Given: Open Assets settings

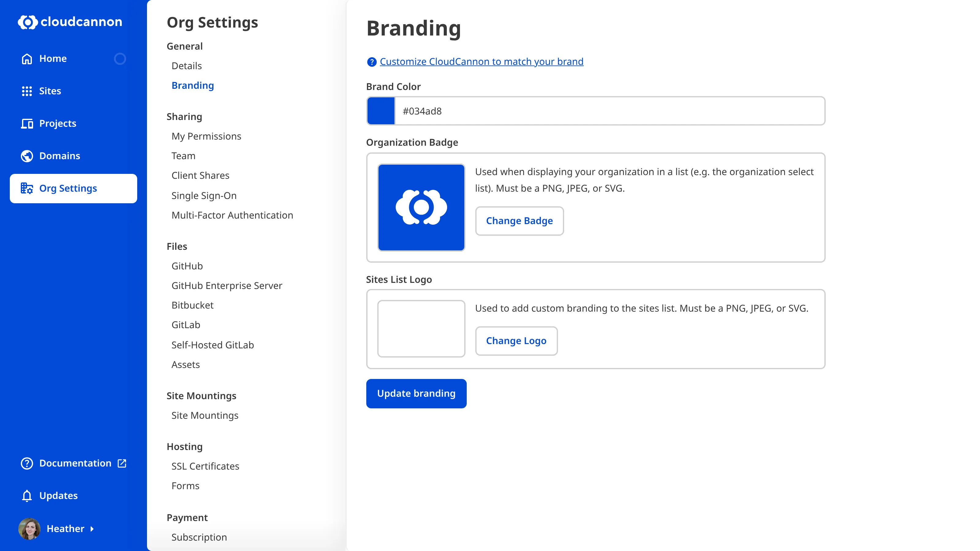Looking at the screenshot, I should [x=185, y=365].
